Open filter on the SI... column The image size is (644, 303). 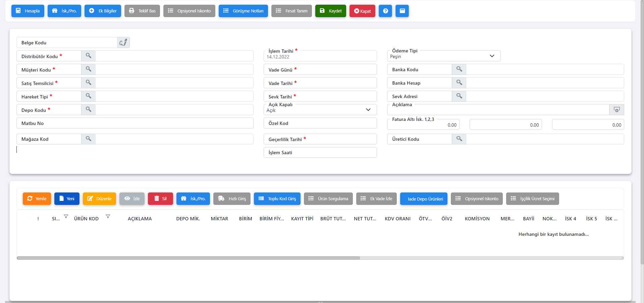click(66, 216)
